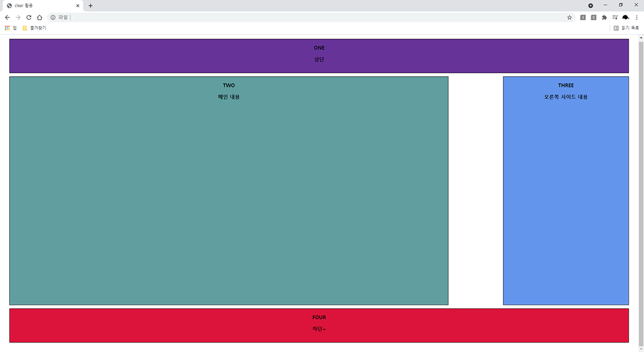Click the 'S' extension icon
This screenshot has width=644, height=352.
pyautogui.click(x=593, y=17)
